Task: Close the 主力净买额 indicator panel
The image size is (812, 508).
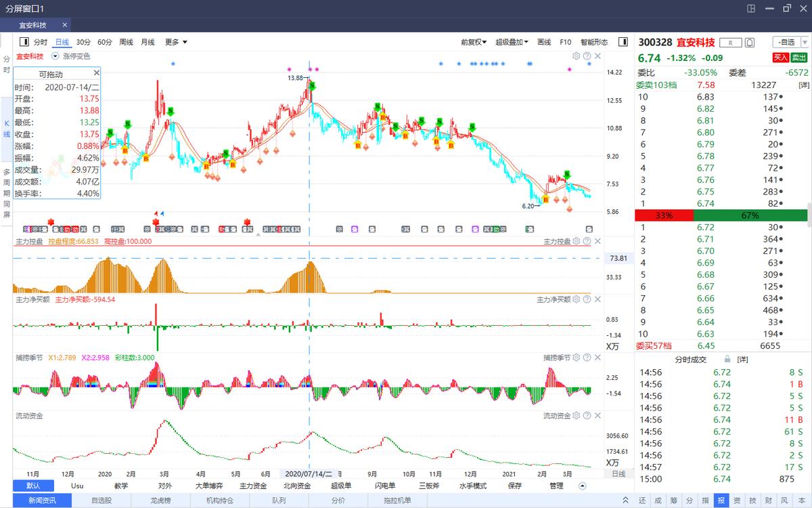Action: point(597,299)
